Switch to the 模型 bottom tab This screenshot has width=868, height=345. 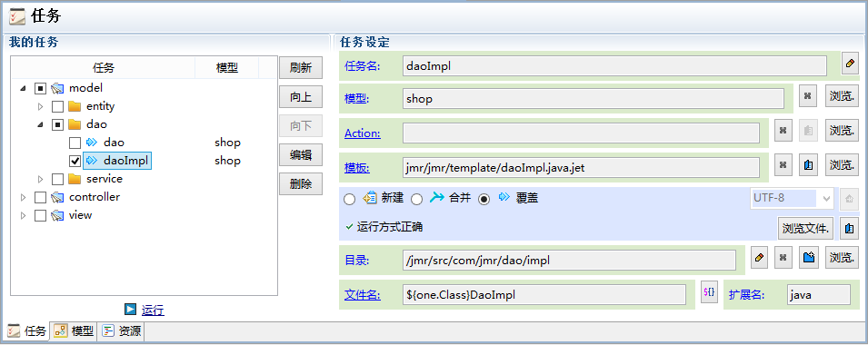point(75,331)
